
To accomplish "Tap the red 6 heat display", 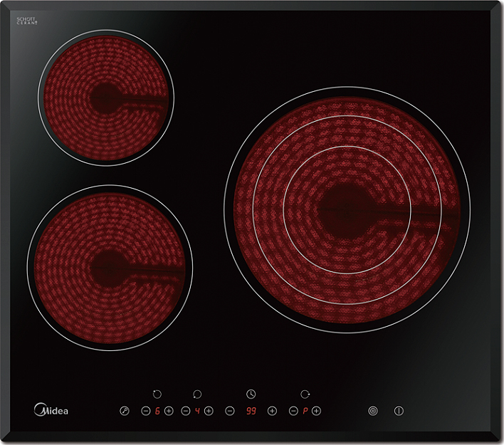I will pos(157,411).
